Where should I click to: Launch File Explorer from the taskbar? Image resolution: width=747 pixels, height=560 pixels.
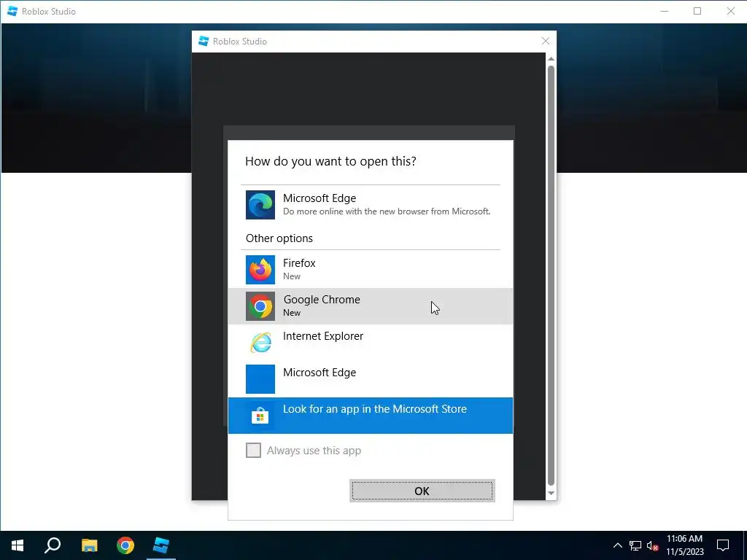(x=89, y=545)
